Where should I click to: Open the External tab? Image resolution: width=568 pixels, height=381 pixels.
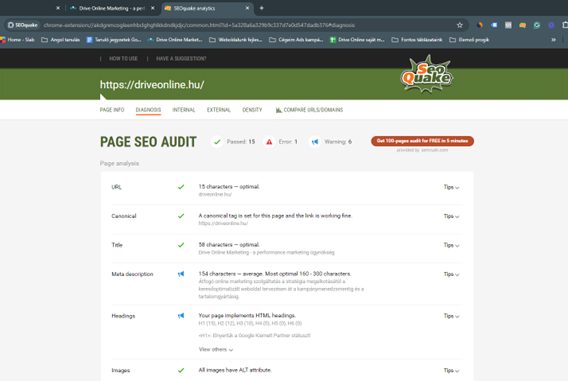coord(218,110)
